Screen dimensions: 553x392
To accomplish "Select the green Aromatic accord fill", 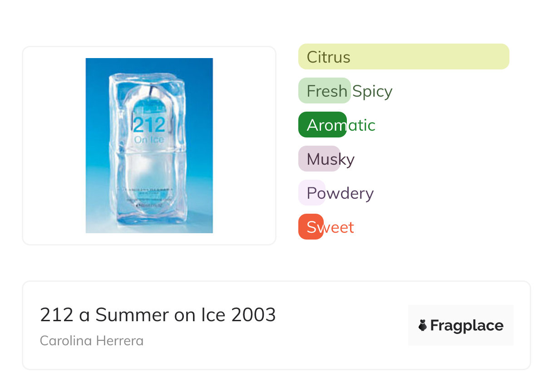I will tap(321, 125).
